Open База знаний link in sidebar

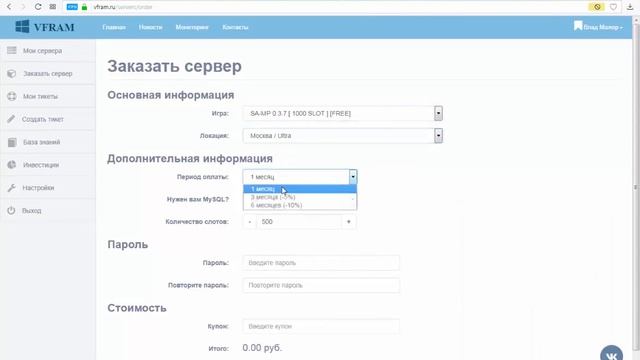pyautogui.click(x=41, y=142)
